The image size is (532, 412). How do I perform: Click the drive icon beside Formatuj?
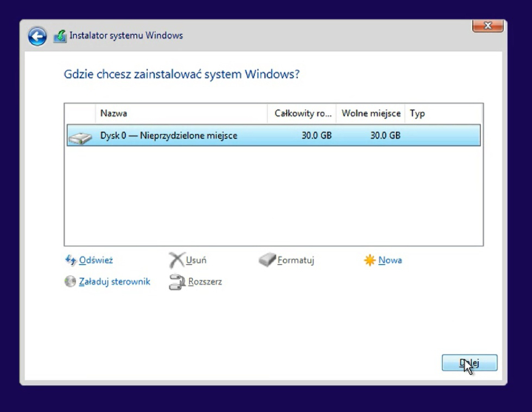[267, 260]
